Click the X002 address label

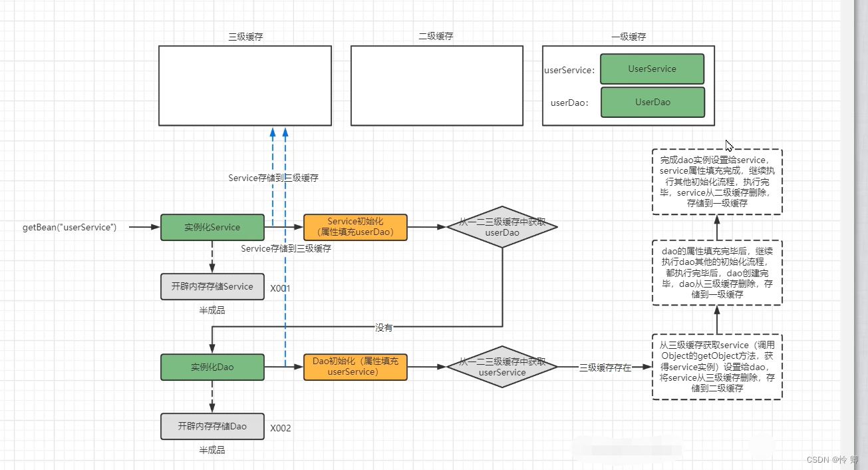coord(280,428)
